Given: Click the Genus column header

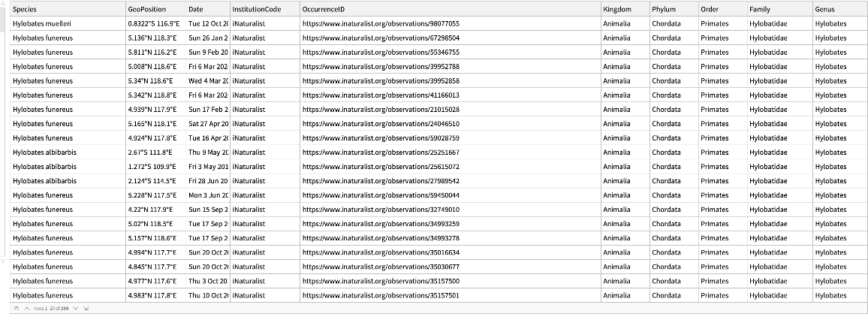Looking at the screenshot, I should [x=825, y=9].
